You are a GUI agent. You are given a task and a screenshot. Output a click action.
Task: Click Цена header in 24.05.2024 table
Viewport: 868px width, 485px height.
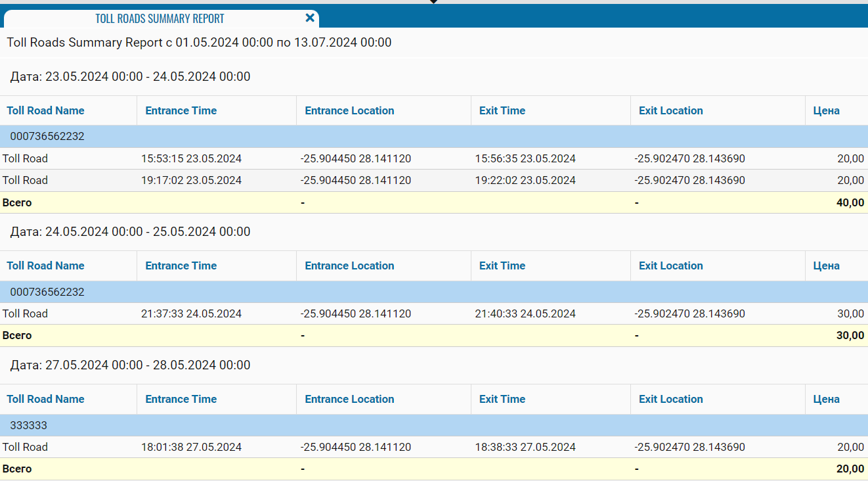826,266
